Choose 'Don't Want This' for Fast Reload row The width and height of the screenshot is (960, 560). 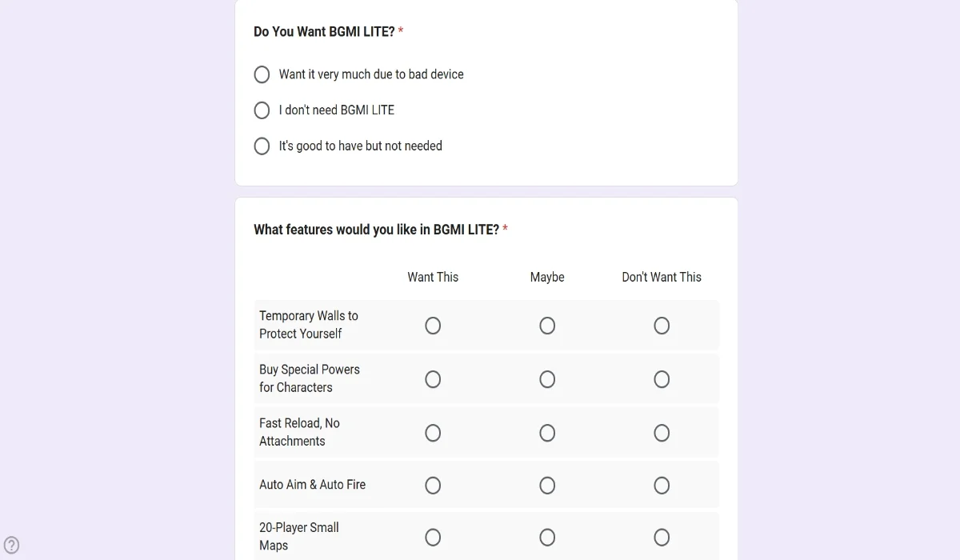tap(662, 433)
